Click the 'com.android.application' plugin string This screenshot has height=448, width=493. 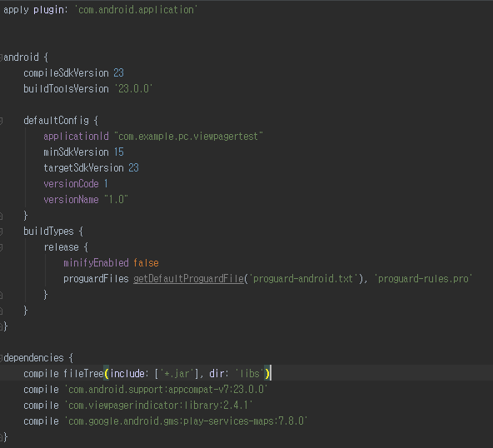pyautogui.click(x=136, y=10)
